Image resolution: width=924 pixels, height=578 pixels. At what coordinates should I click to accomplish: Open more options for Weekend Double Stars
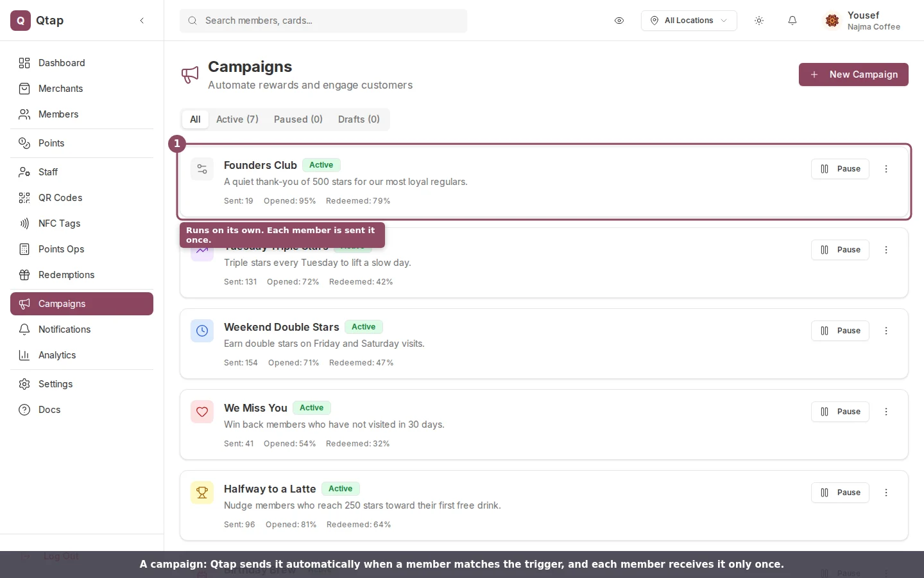pyautogui.click(x=886, y=331)
